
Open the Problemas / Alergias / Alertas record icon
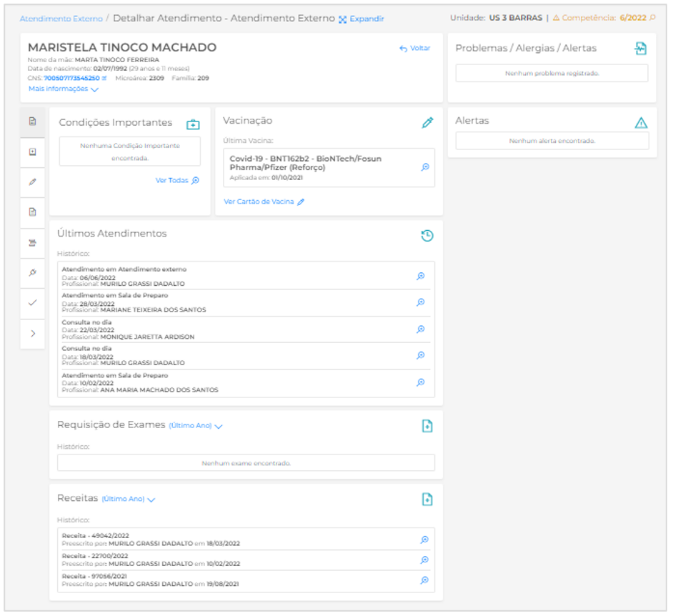[x=640, y=49]
